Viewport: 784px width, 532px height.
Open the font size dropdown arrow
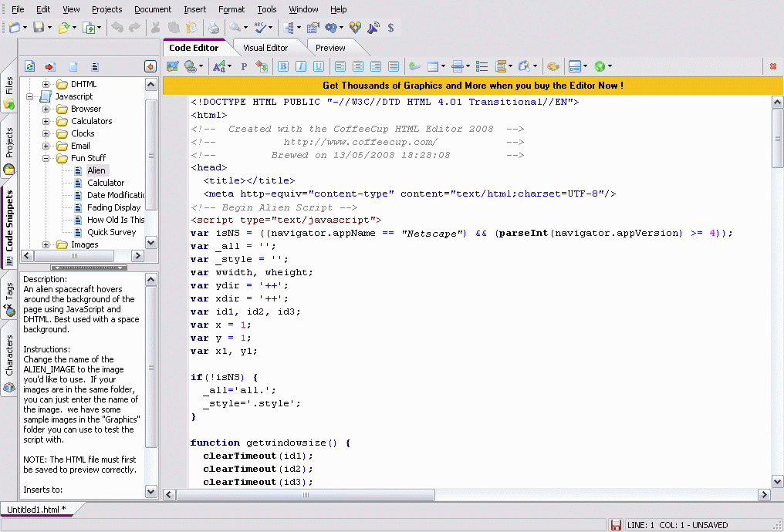click(x=229, y=66)
